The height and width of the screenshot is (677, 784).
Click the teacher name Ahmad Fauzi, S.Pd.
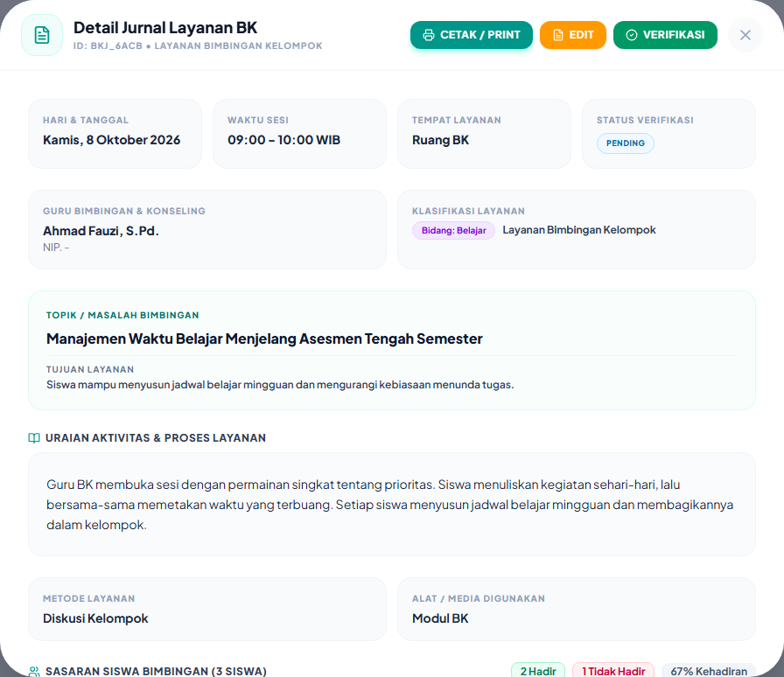click(x=101, y=231)
